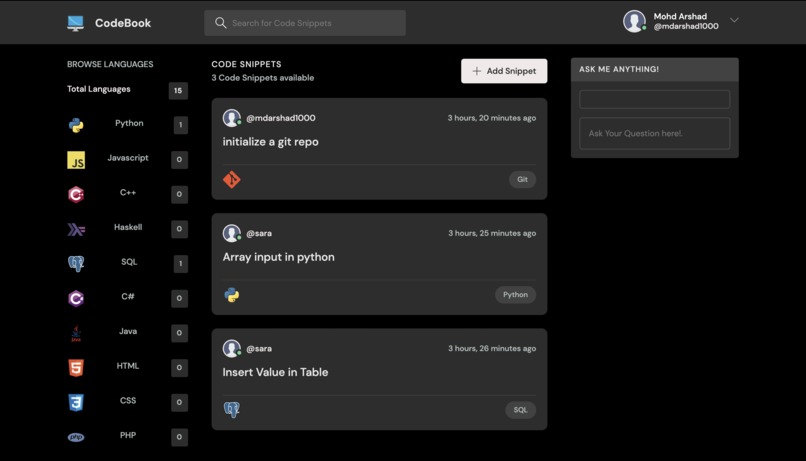Image resolution: width=806 pixels, height=461 pixels.
Task: Select the Python logo in sidebar
Action: (76, 125)
